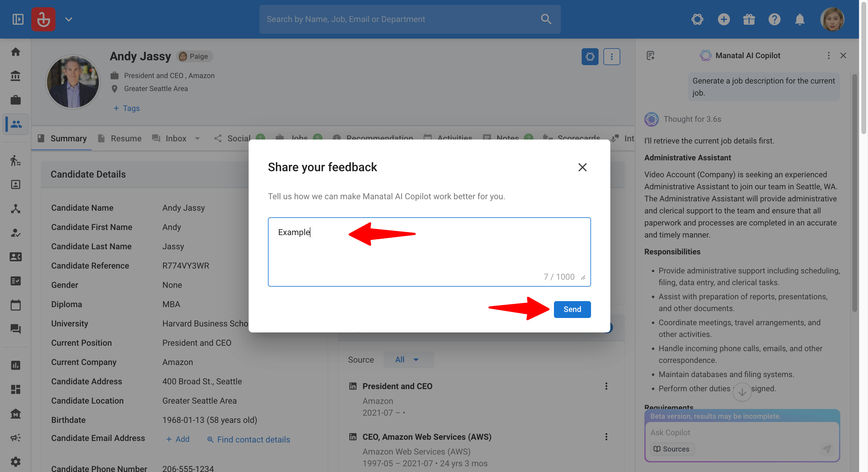Image resolution: width=868 pixels, height=472 pixels.
Task: Click inside the feedback text area
Action: coord(429,252)
